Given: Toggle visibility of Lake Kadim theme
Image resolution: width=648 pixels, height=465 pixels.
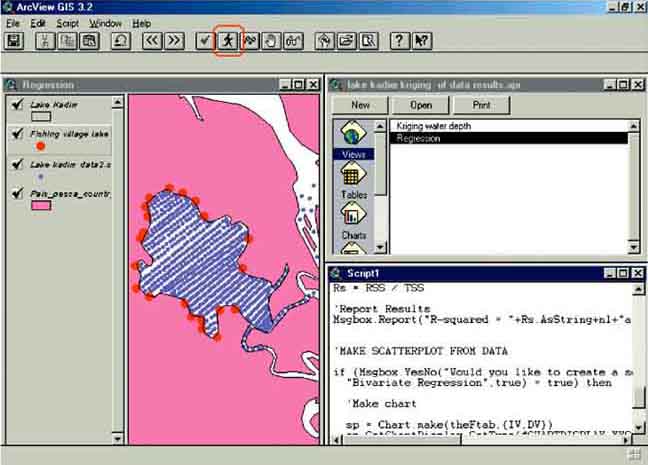Looking at the screenshot, I should click(16, 104).
